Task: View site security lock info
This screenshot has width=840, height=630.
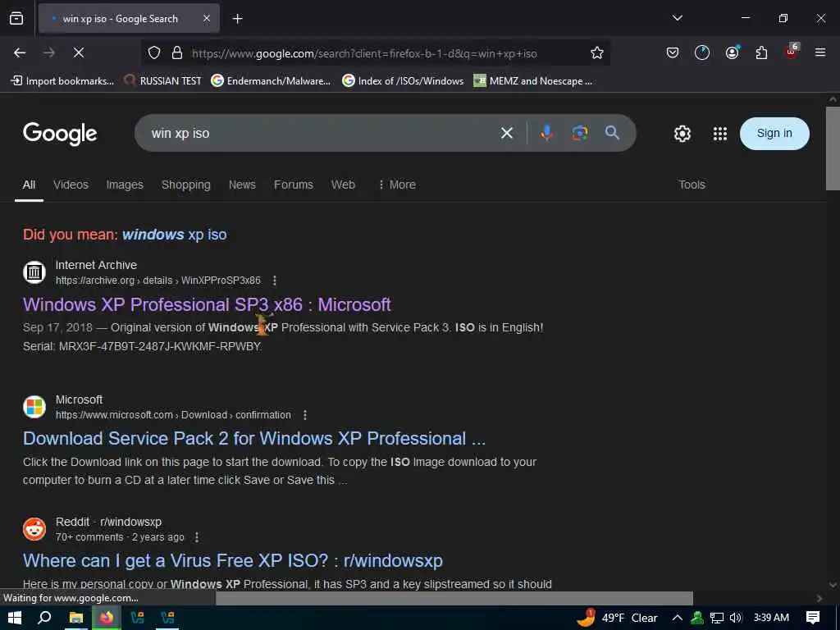Action: 177,52
